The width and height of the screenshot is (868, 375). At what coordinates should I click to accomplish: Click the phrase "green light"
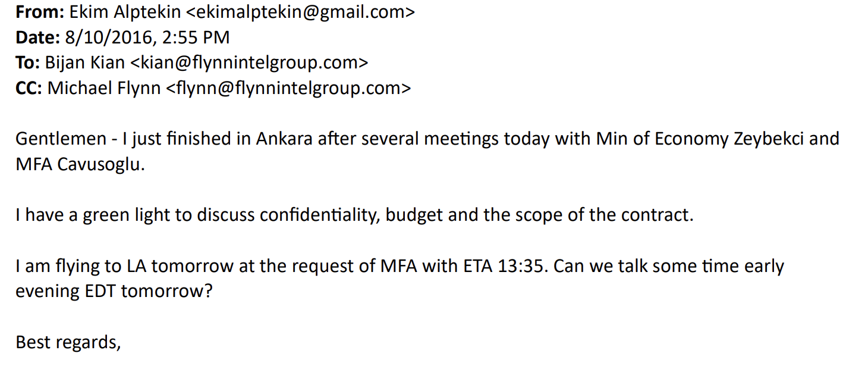tap(126, 215)
